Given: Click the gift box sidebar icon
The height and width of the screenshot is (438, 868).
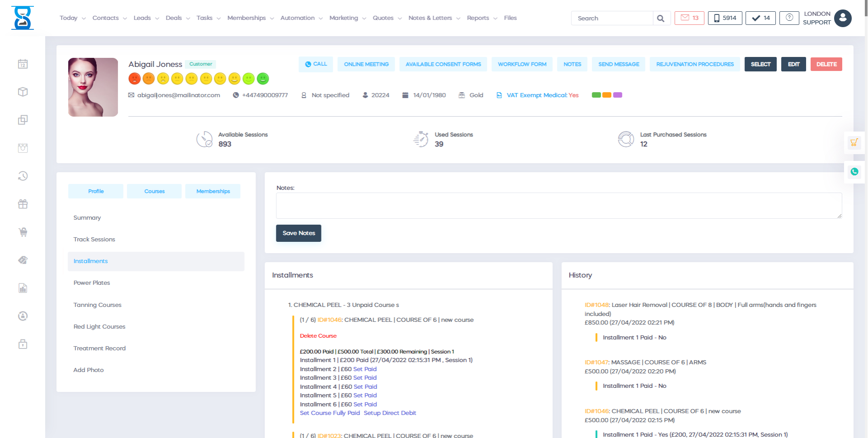Looking at the screenshot, I should [x=23, y=204].
